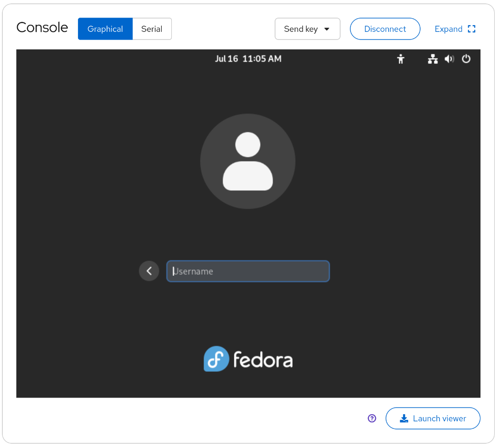The height and width of the screenshot is (448, 500).
Task: Click the power button icon in top bar
Action: pos(466,59)
